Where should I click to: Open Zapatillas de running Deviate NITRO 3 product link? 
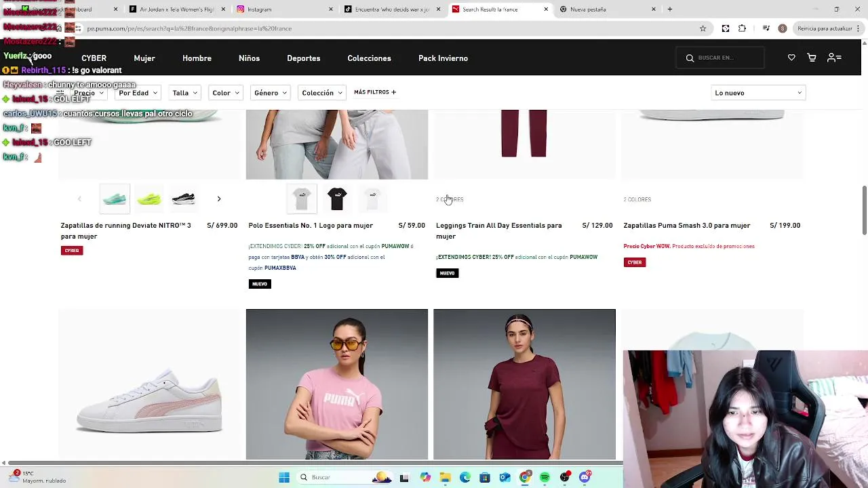tap(125, 230)
